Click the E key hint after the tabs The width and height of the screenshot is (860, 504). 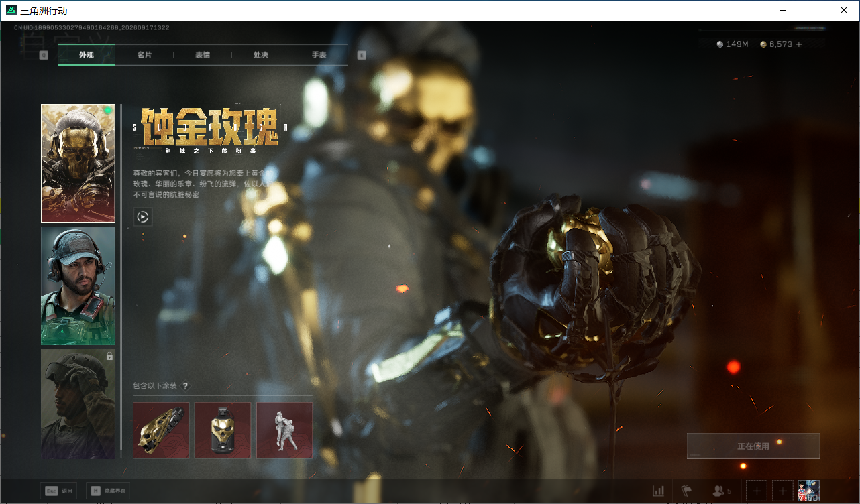point(362,55)
